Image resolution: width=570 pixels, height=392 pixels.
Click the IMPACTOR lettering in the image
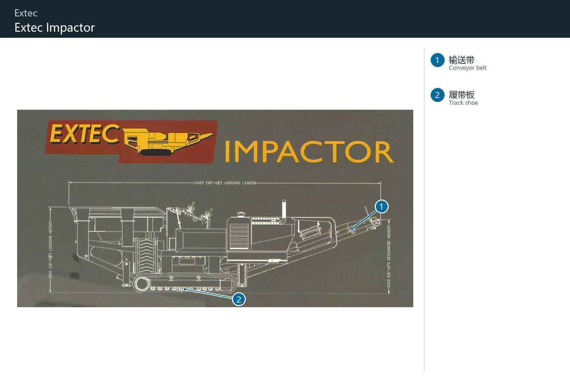(x=309, y=152)
